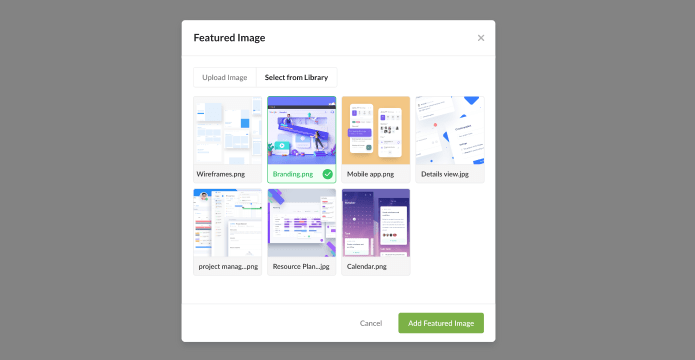Click Add Featured Image button
The width and height of the screenshot is (695, 360).
click(x=441, y=323)
